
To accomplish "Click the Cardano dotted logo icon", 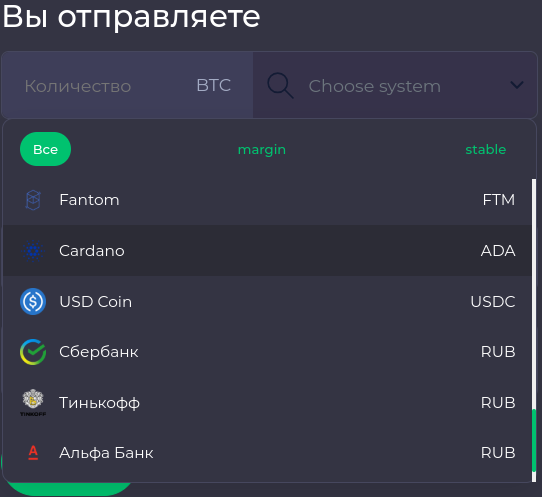I will (33, 251).
